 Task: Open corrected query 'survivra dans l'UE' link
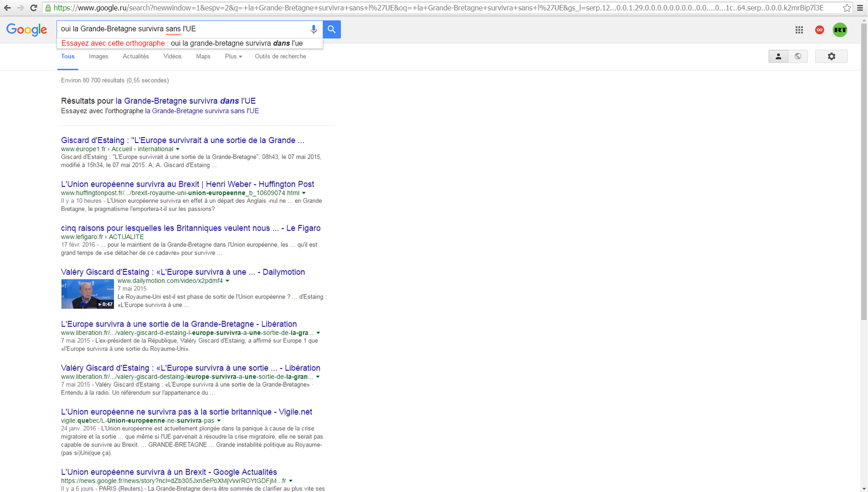186,101
